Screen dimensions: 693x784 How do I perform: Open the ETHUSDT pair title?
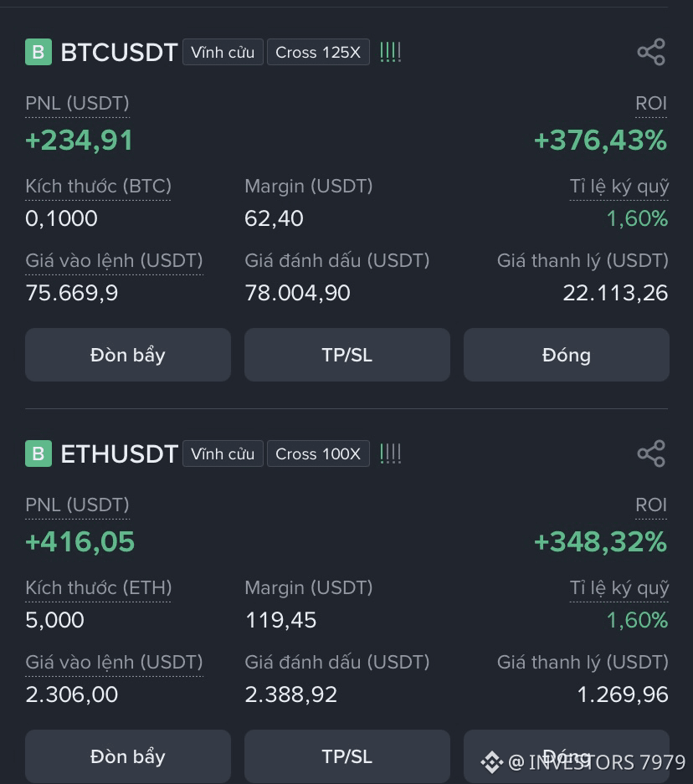coord(119,453)
